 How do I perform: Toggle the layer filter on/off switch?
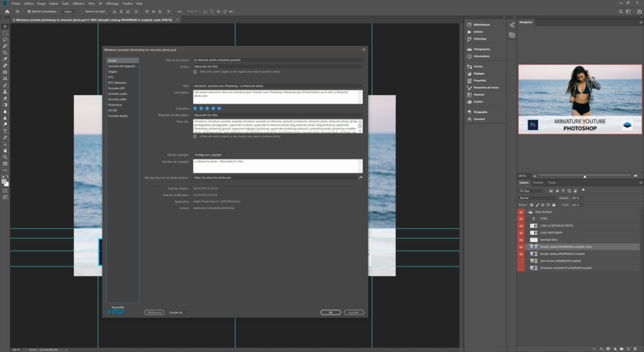click(583, 190)
